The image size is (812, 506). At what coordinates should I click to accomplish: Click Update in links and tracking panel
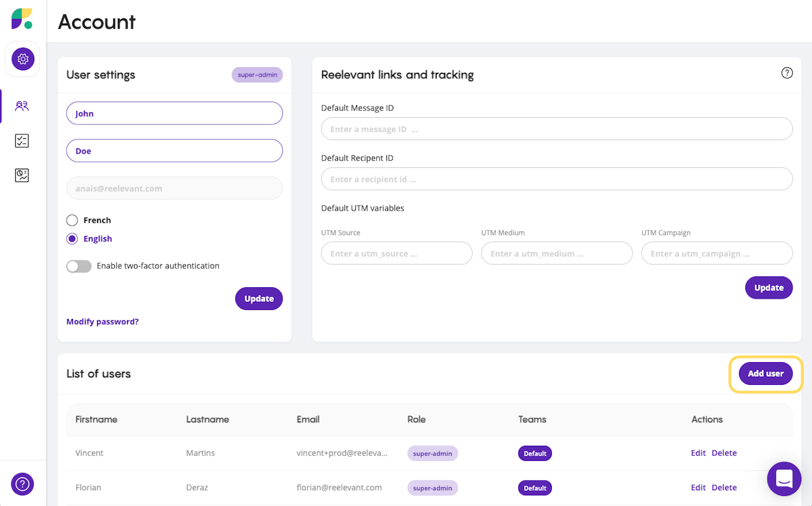point(768,288)
